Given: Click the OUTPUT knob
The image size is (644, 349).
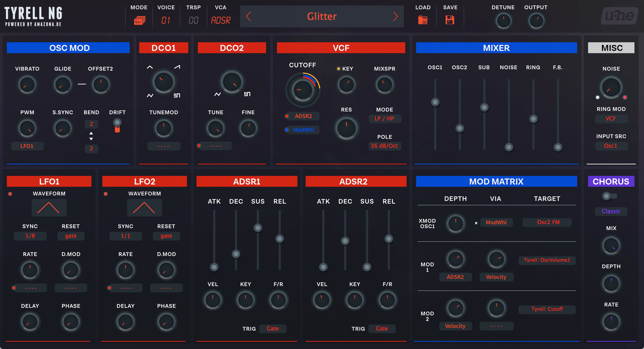Looking at the screenshot, I should pos(536,21).
